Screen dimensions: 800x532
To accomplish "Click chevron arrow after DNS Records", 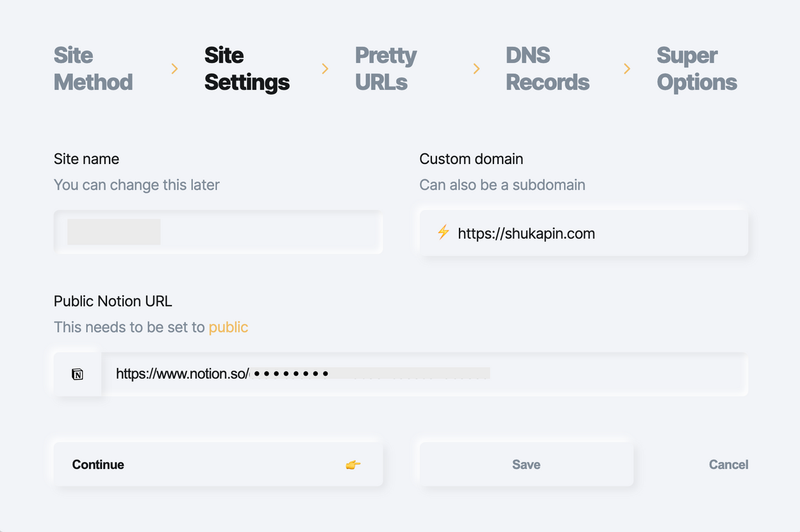I will tap(627, 69).
